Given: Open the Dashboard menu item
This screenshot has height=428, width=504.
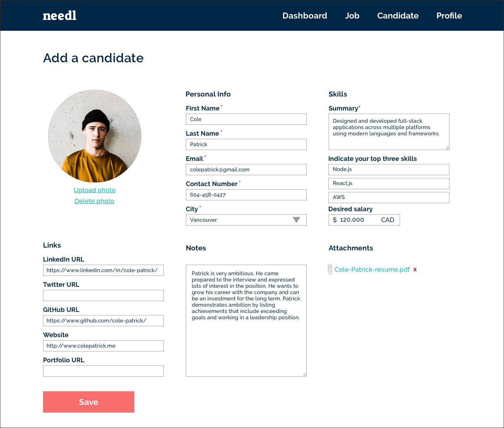Looking at the screenshot, I should point(304,16).
